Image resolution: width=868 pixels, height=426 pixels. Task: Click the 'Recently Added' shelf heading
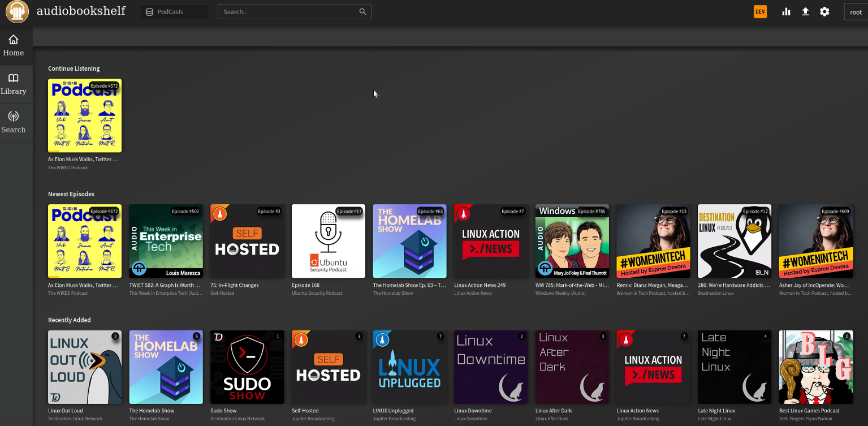[x=70, y=320]
